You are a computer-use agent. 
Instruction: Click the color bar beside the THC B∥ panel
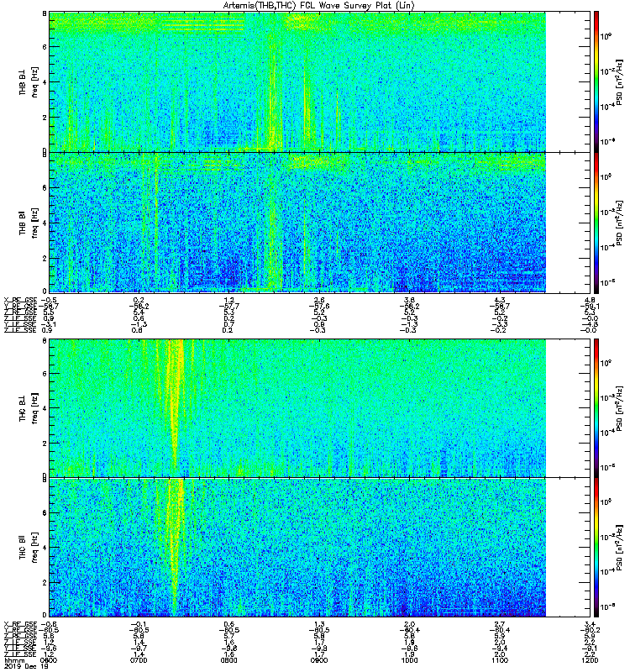pyautogui.click(x=596, y=548)
